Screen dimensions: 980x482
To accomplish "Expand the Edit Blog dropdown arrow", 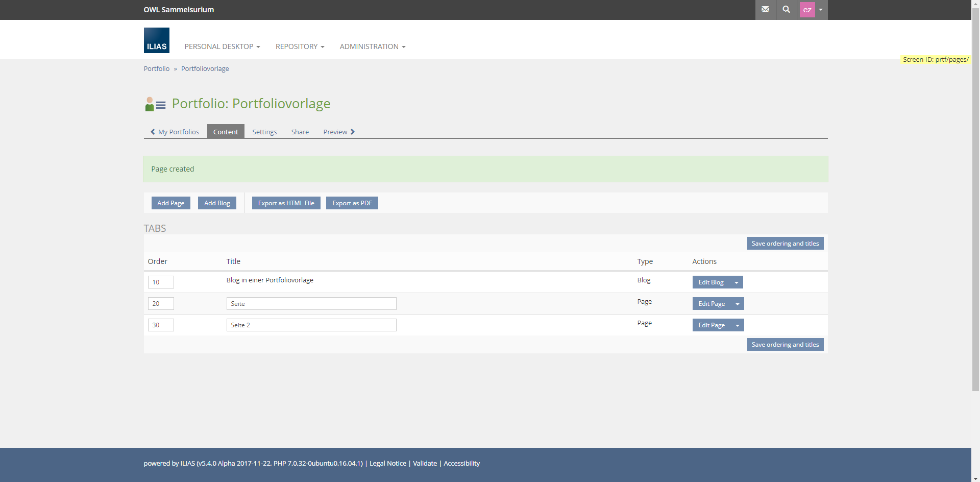I will (x=736, y=282).
